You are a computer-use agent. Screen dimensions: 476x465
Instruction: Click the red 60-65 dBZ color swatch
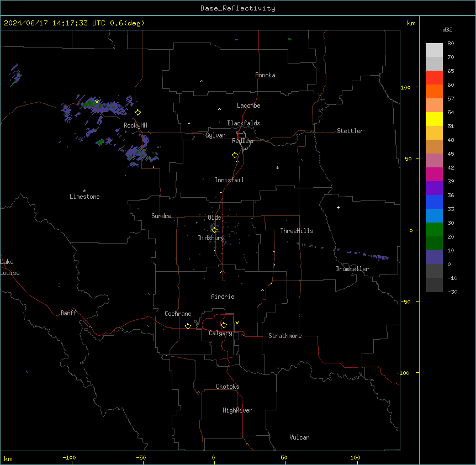pyautogui.click(x=434, y=78)
